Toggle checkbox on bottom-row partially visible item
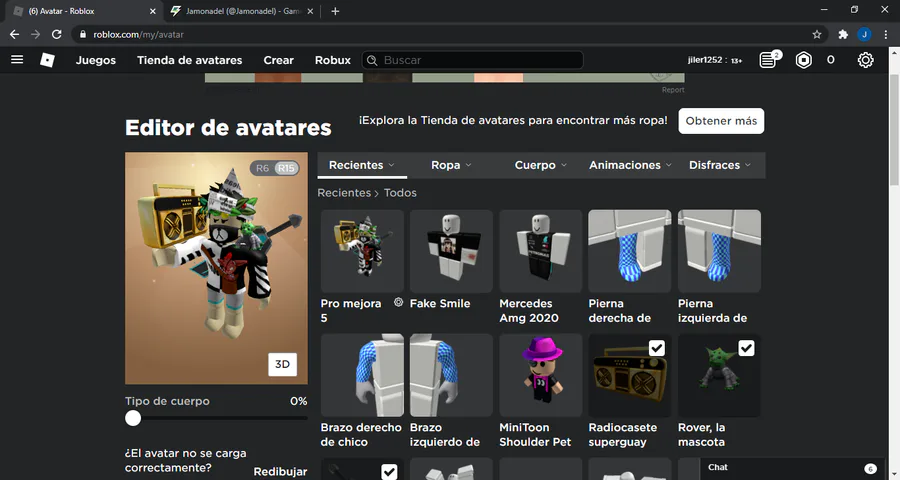Screen dimensions: 900x480 coord(389,472)
